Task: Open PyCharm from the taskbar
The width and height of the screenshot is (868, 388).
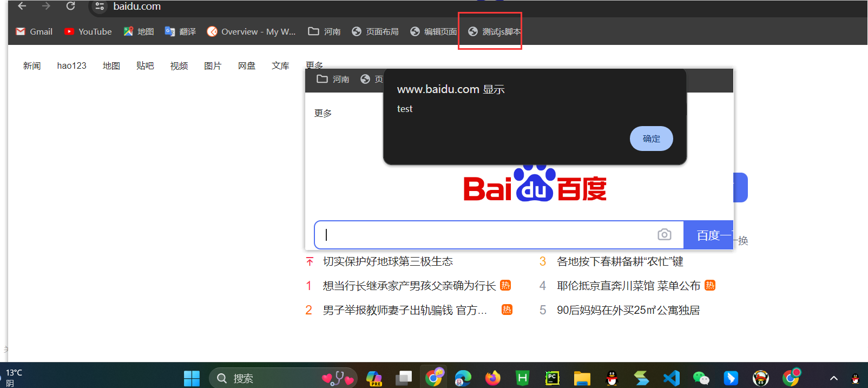Action: tap(552, 378)
